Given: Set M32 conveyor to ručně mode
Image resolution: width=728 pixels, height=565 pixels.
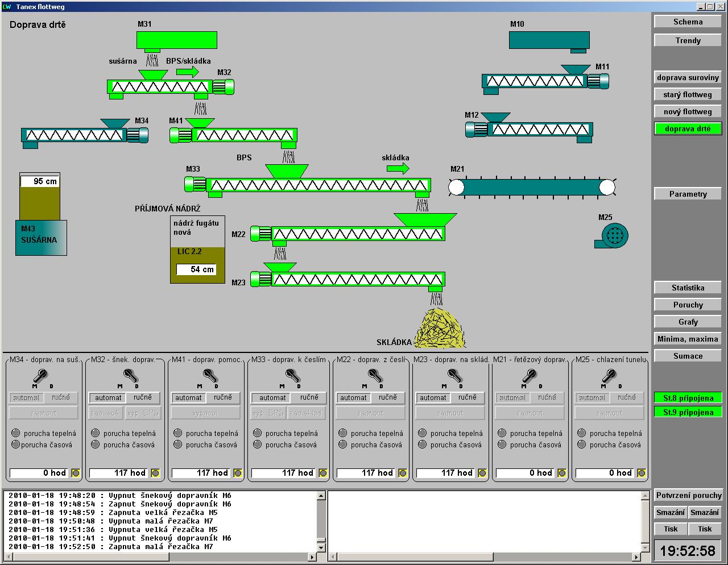Looking at the screenshot, I should (x=143, y=397).
